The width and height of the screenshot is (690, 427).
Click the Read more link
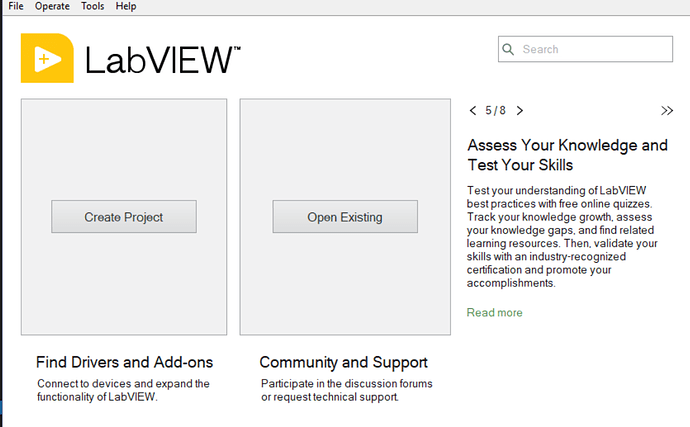(x=495, y=313)
